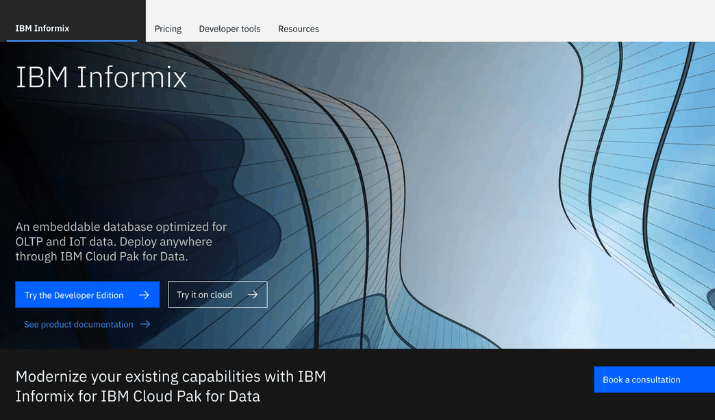715x420 pixels.
Task: Click the embeddable database description paragraph
Action: click(x=122, y=241)
